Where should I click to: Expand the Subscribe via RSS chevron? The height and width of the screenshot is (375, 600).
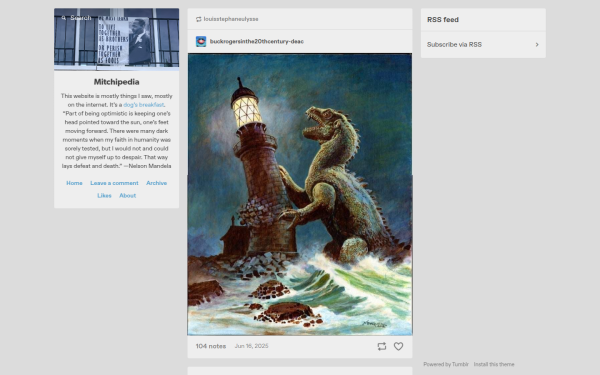coord(537,45)
